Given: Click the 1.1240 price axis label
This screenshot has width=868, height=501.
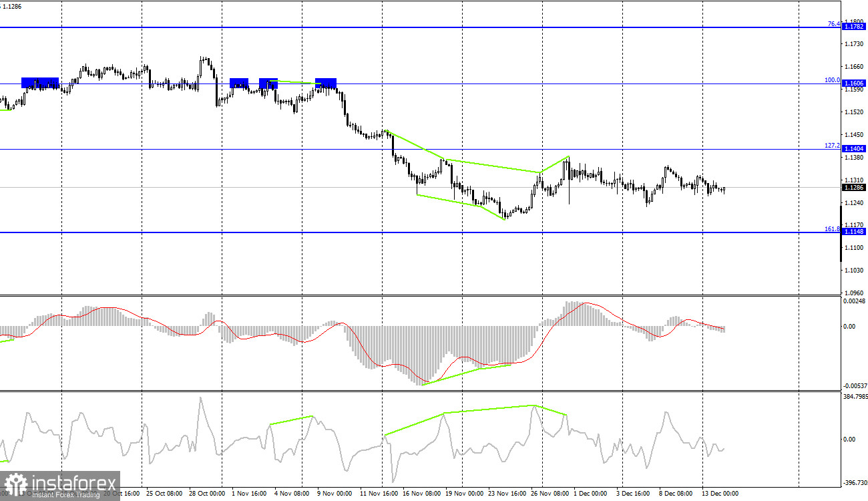Looking at the screenshot, I should tap(855, 202).
